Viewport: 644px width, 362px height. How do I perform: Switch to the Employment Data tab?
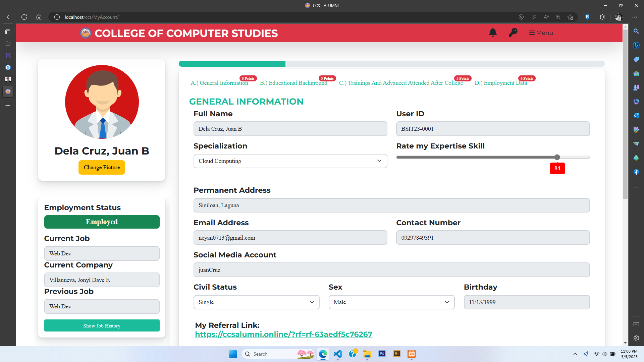coord(500,83)
